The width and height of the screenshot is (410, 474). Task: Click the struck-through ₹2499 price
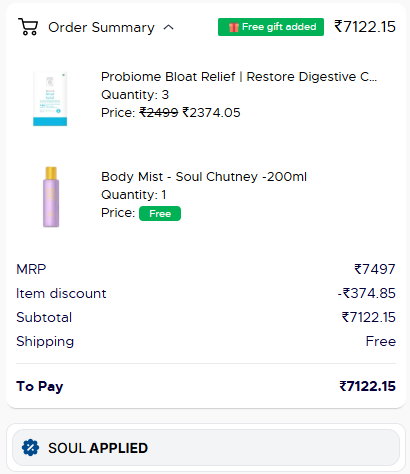pyautogui.click(x=159, y=113)
